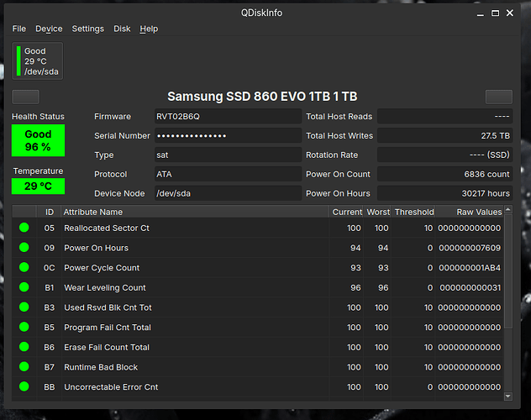Click the ID cell 0C
This screenshot has width=531, height=420.
coord(49,268)
